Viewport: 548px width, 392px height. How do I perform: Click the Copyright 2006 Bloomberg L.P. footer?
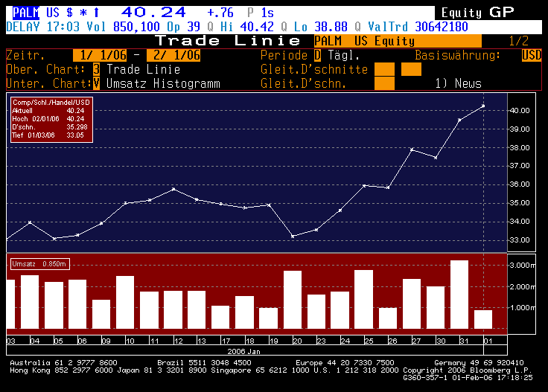click(468, 370)
